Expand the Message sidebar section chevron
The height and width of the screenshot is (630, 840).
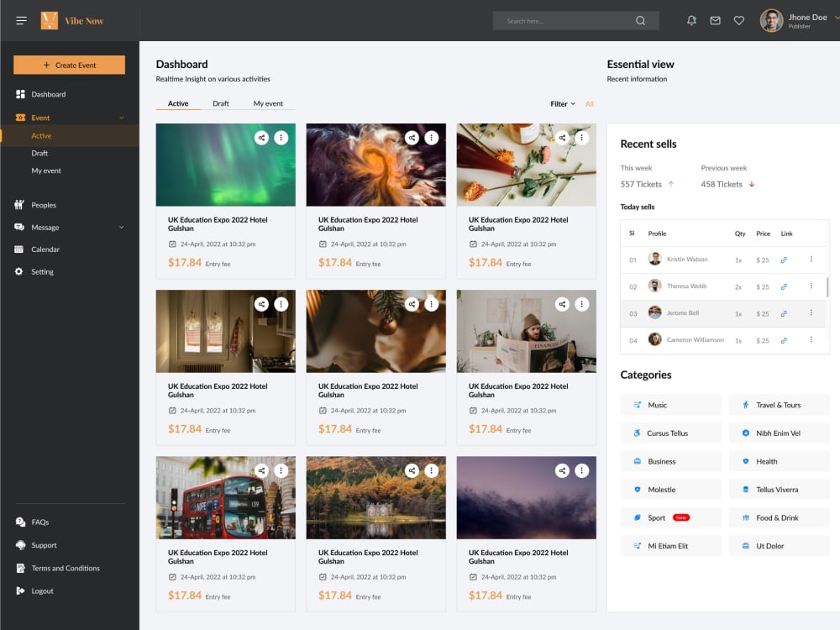click(x=122, y=227)
